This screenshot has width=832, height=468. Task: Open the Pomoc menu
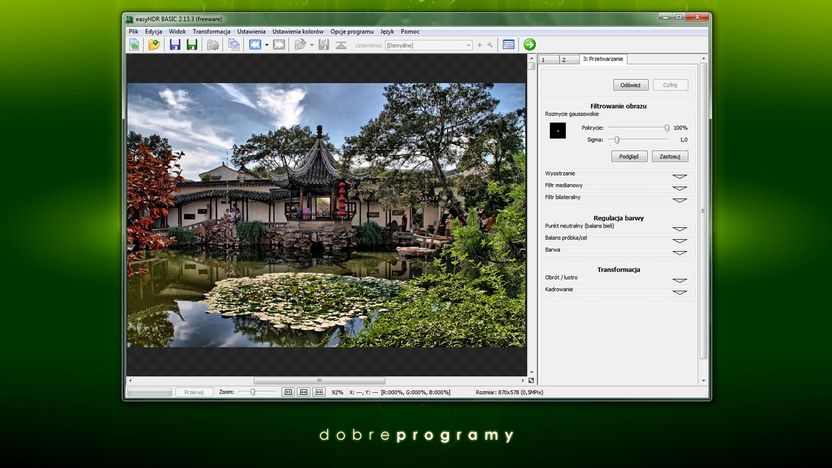pos(410,31)
